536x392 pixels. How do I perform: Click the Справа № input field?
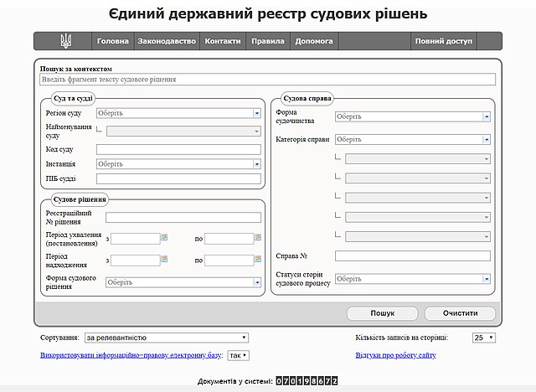point(413,256)
